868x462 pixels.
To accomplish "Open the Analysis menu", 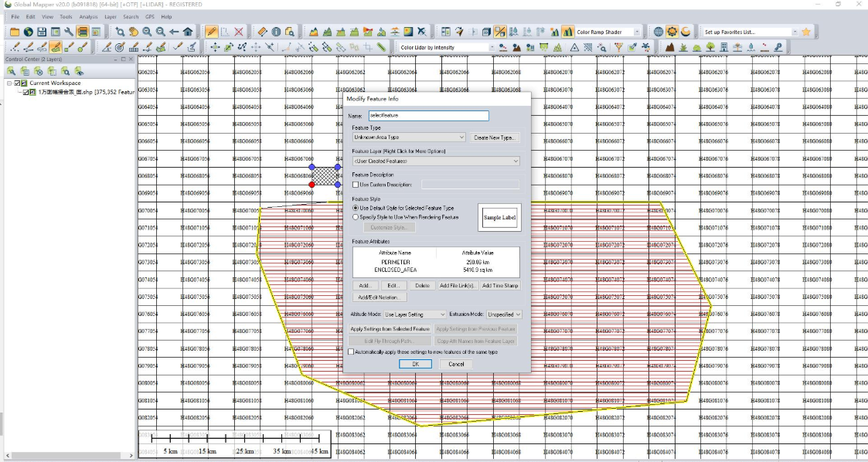I will pos(88,16).
